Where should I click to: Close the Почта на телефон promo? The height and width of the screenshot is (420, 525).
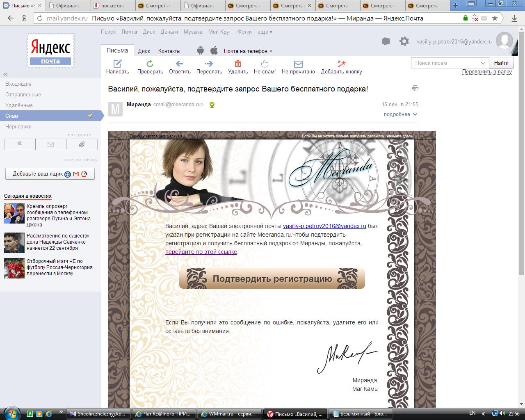pyautogui.click(x=271, y=51)
